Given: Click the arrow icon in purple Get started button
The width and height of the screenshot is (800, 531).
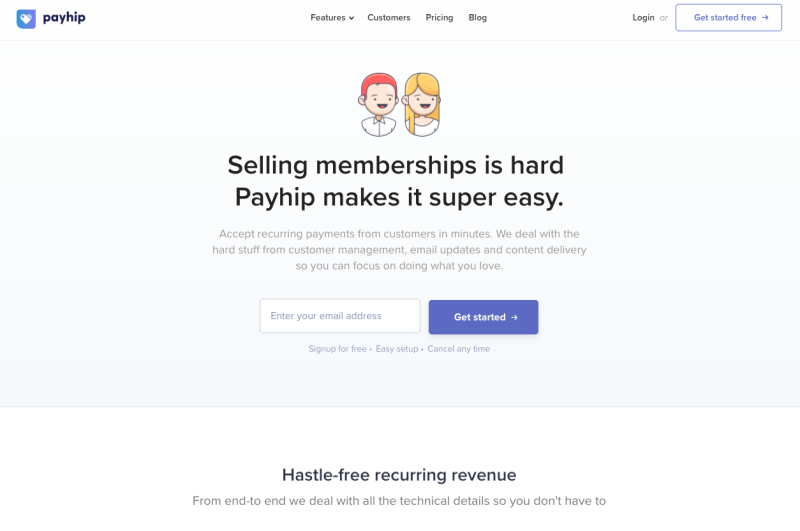Looking at the screenshot, I should (x=514, y=317).
